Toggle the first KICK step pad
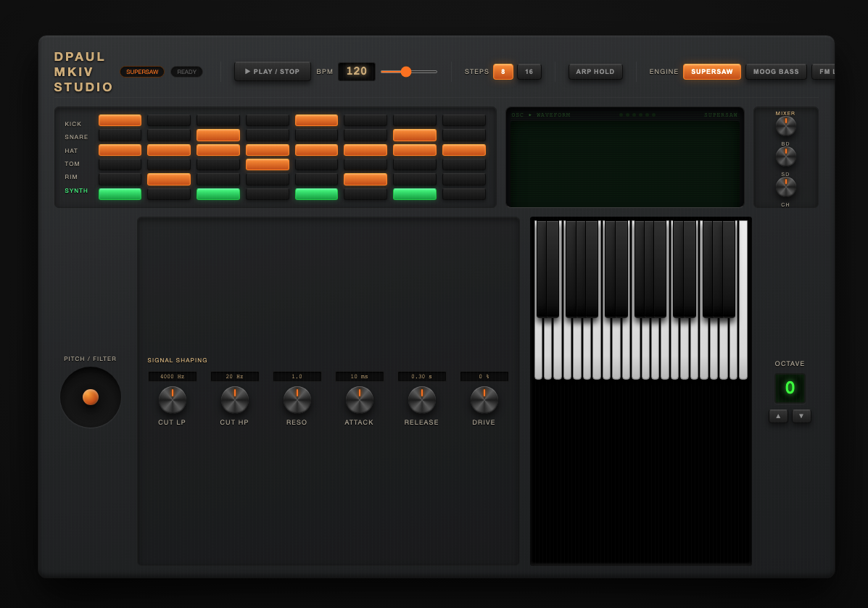The image size is (868, 608). [x=120, y=120]
